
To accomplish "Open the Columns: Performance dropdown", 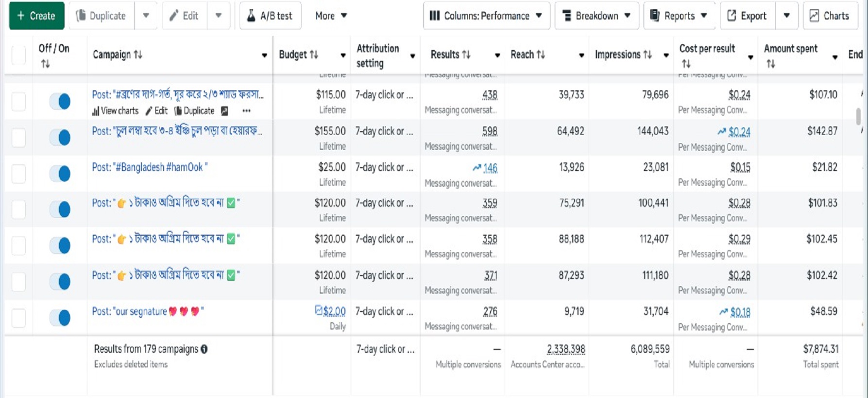I will pos(486,16).
